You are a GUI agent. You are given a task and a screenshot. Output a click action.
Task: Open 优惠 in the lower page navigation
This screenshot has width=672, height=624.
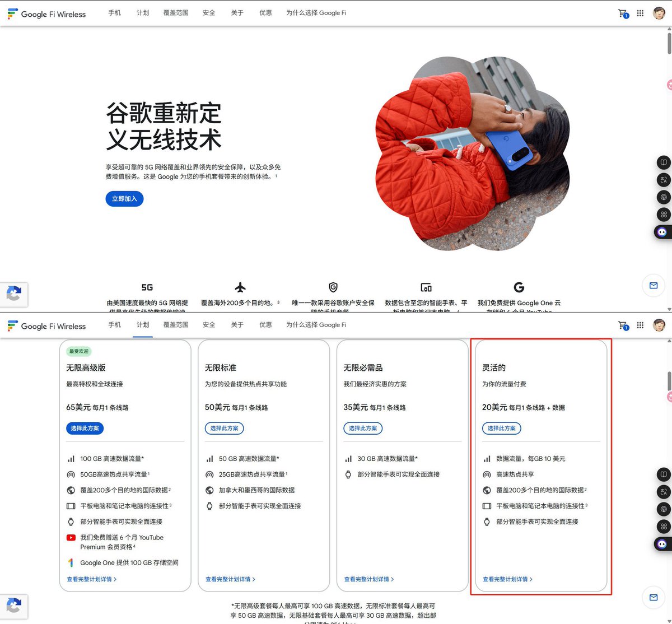coord(265,324)
